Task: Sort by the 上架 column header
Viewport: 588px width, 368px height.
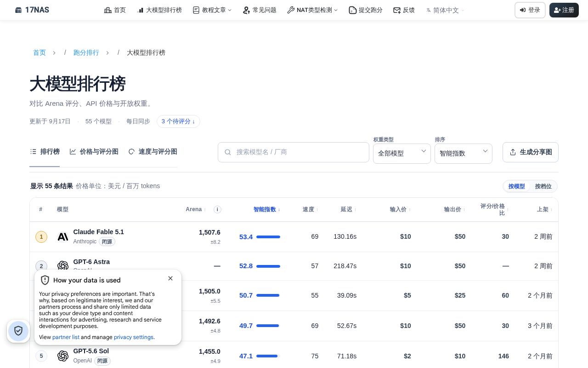Action: (545, 209)
